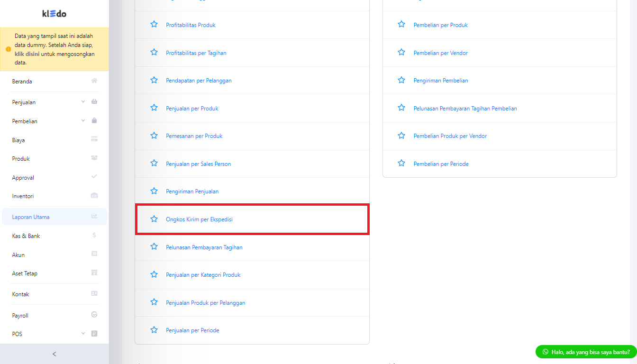Viewport: 637px width, 364px height.
Task: Click the box icon beside Produk
Action: [94, 158]
